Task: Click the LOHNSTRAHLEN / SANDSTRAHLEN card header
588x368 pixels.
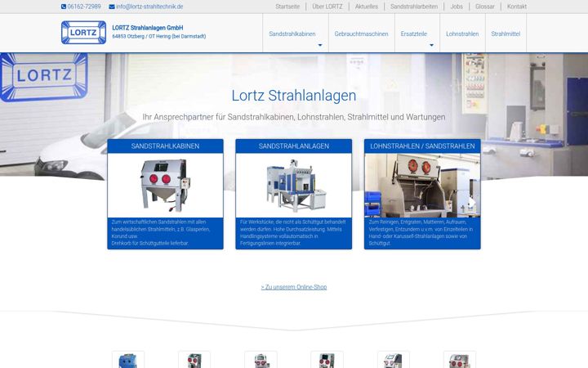Action: coord(422,146)
